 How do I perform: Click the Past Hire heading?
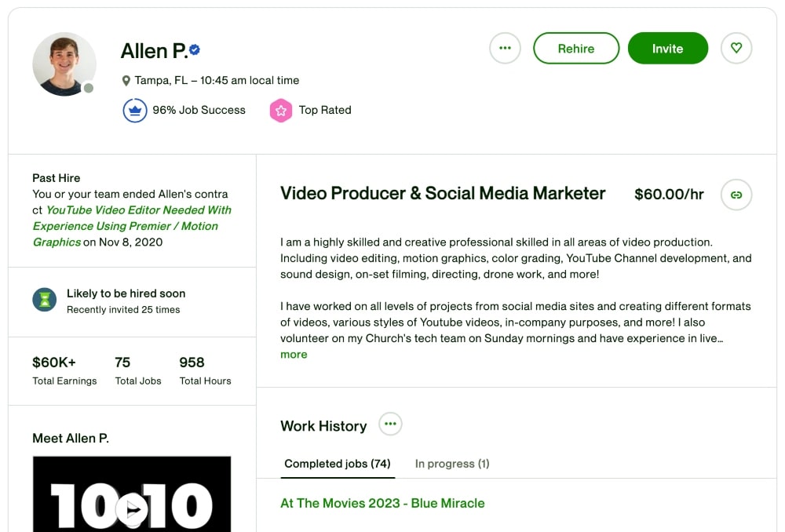click(x=56, y=178)
